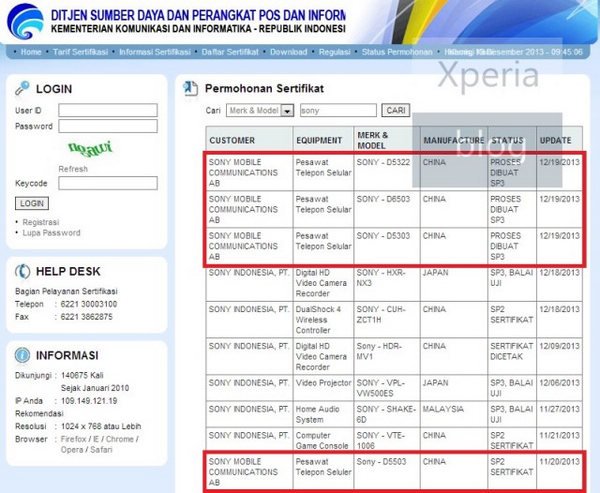
Task: Click the Fax number 6221 3862875
Action: click(86, 317)
